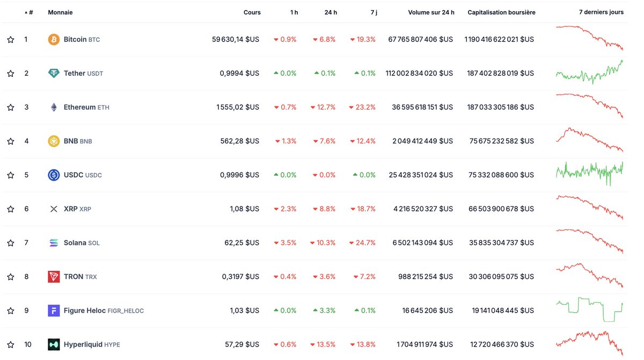The image size is (644, 360).
Task: Select Ethereum price 1 555,02 $US
Action: [x=238, y=107]
